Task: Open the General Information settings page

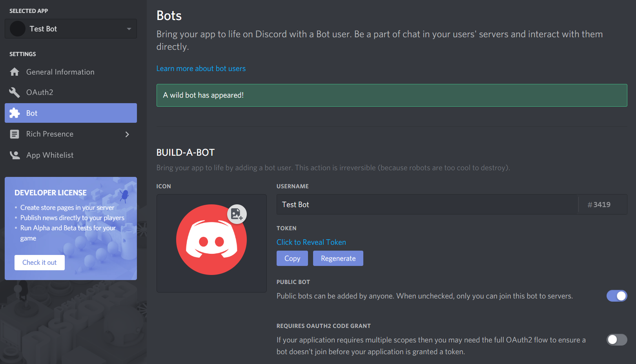Action: pos(60,72)
